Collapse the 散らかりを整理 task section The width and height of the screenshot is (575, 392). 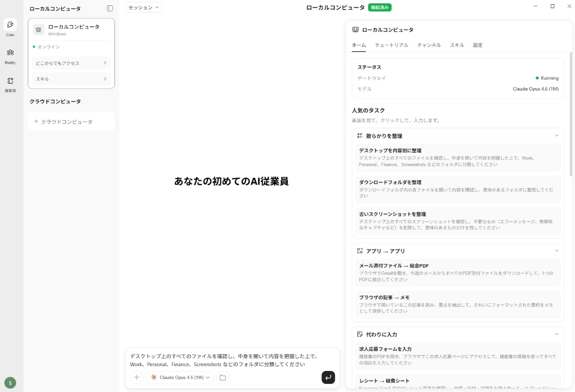coord(556,135)
